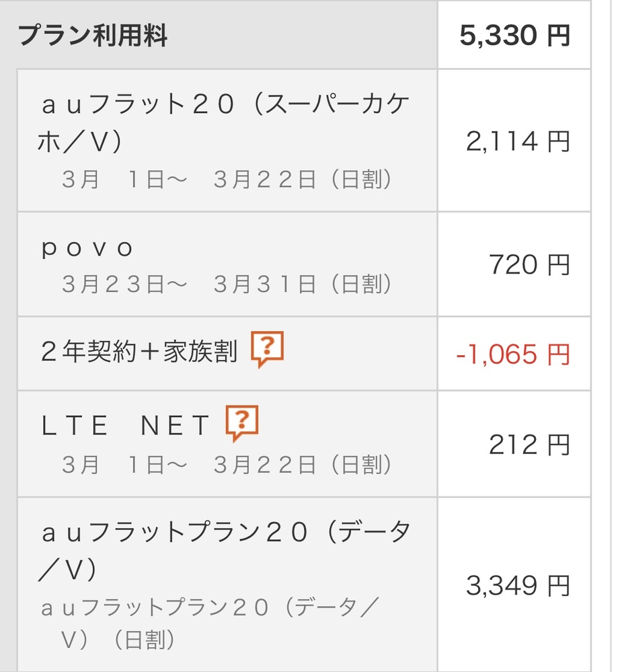This screenshot has height=672, width=622.
Task: Select the 3,349 円 charge amount
Action: [x=518, y=585]
